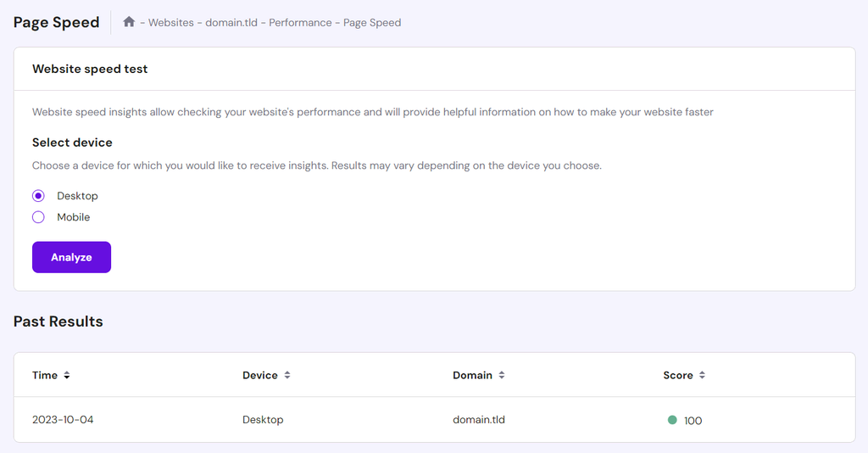
Task: Sort results by Device arrows icon
Action: pyautogui.click(x=287, y=375)
